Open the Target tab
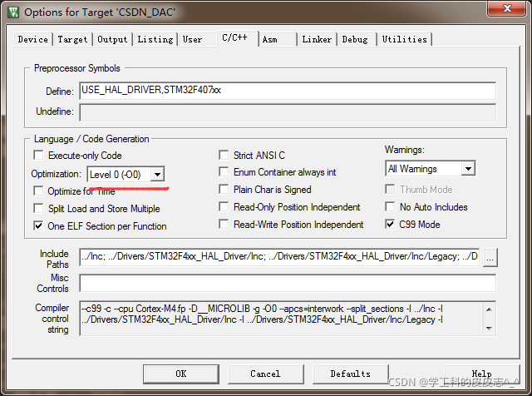The height and width of the screenshot is (396, 532). click(72, 39)
